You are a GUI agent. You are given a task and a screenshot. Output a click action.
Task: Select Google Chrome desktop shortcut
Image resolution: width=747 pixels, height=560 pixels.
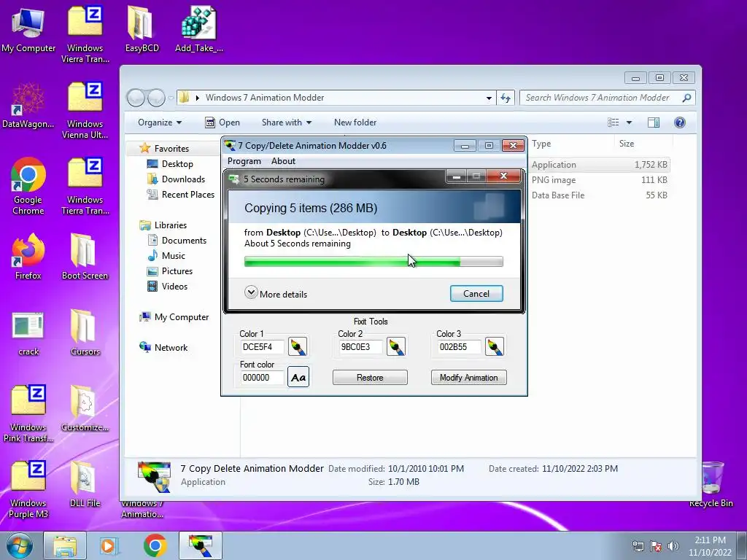tap(28, 186)
